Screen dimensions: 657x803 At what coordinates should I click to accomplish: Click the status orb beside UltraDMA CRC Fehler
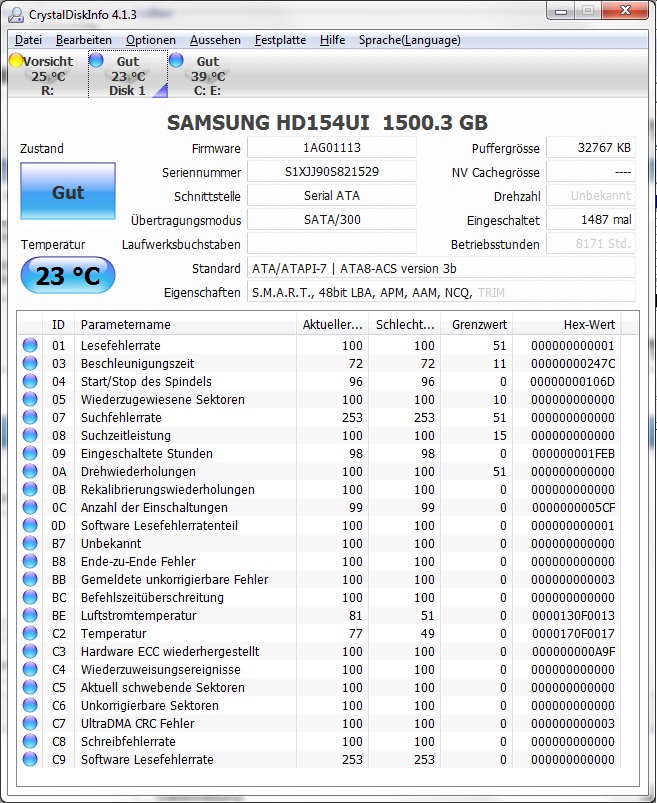[x=30, y=723]
